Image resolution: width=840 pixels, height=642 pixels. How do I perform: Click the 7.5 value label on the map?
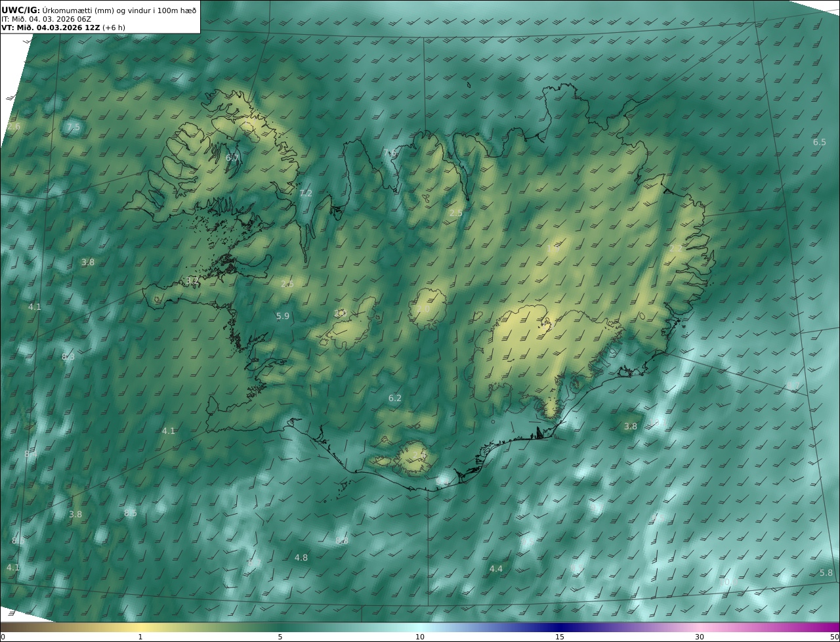click(x=73, y=127)
